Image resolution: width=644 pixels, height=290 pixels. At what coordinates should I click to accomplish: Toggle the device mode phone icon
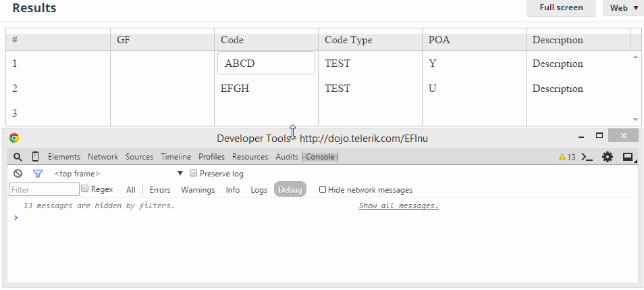(x=36, y=157)
